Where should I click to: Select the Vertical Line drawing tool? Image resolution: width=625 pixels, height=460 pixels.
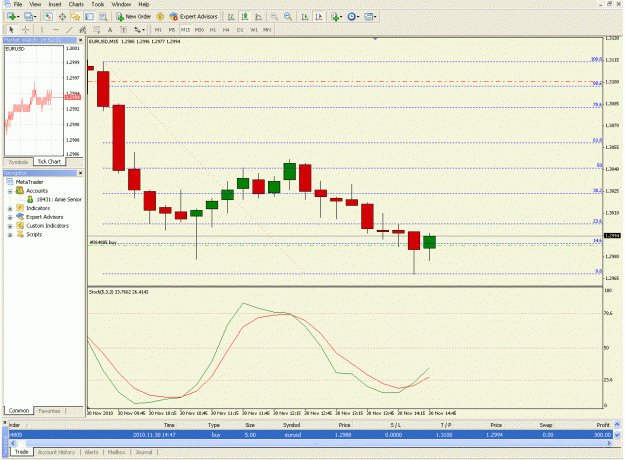point(41,29)
